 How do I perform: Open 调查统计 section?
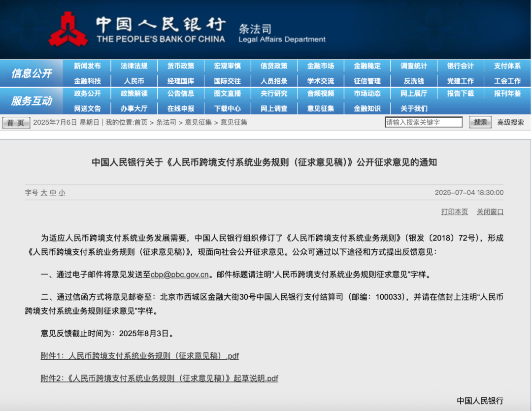414,66
